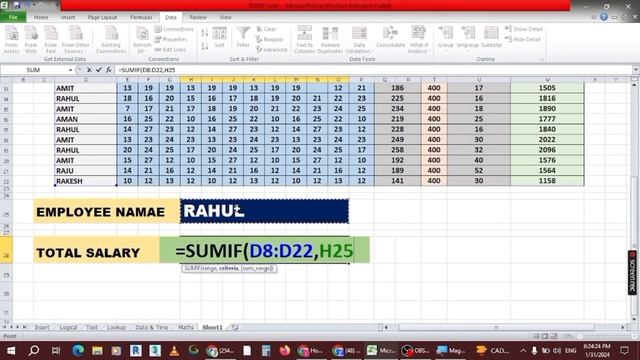Click the From Web icon
The height and width of the screenshot is (360, 640).
click(x=31, y=39)
